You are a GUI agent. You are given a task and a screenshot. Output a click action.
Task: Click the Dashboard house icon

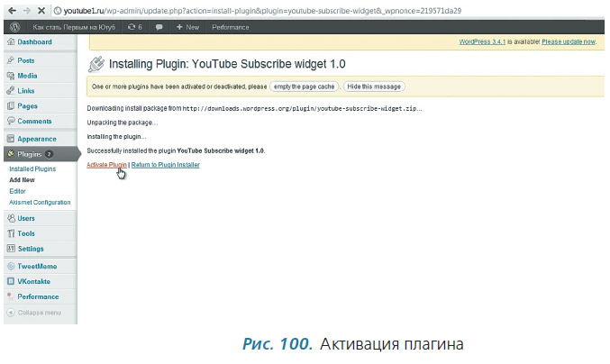(x=11, y=41)
